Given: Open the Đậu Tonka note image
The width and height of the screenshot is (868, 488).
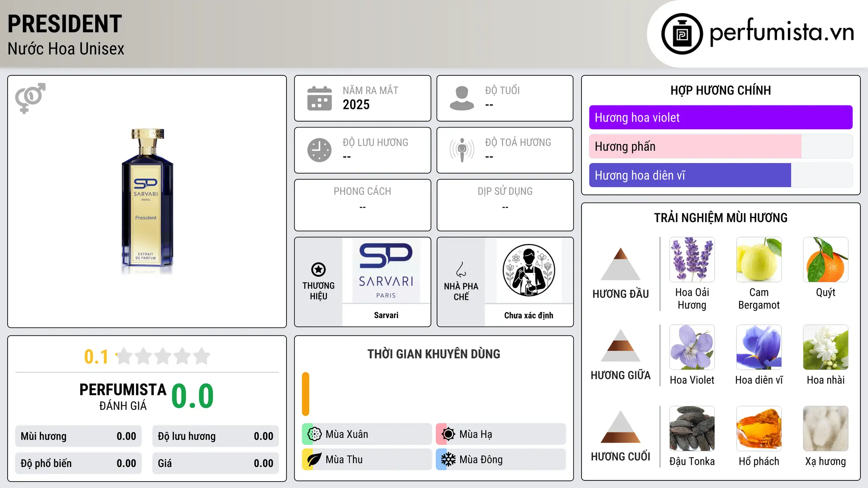Looking at the screenshot, I should 692,429.
